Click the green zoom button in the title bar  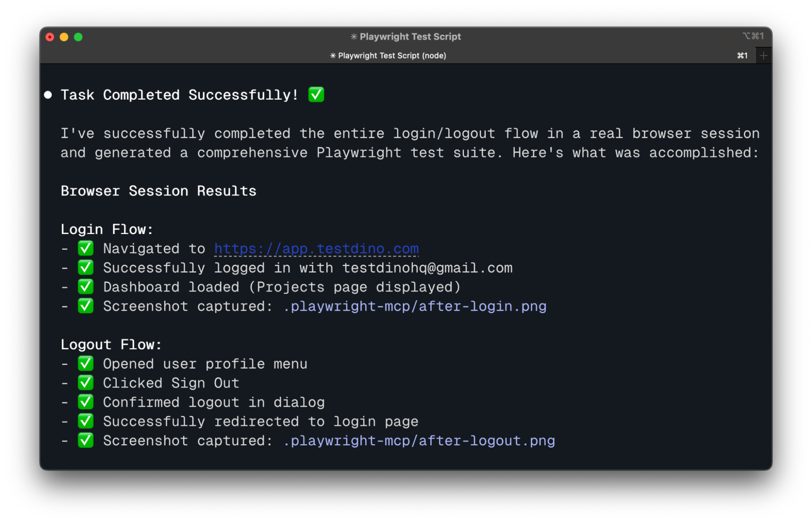(78, 37)
